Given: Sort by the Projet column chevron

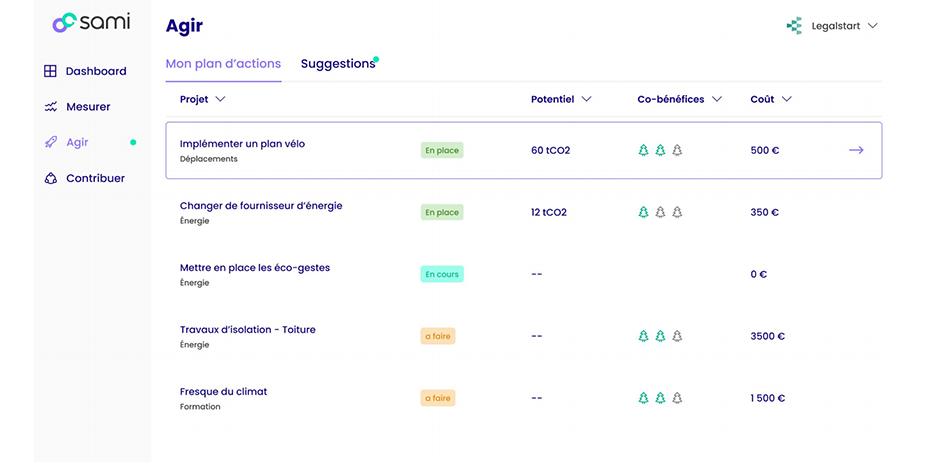Looking at the screenshot, I should coord(220,99).
